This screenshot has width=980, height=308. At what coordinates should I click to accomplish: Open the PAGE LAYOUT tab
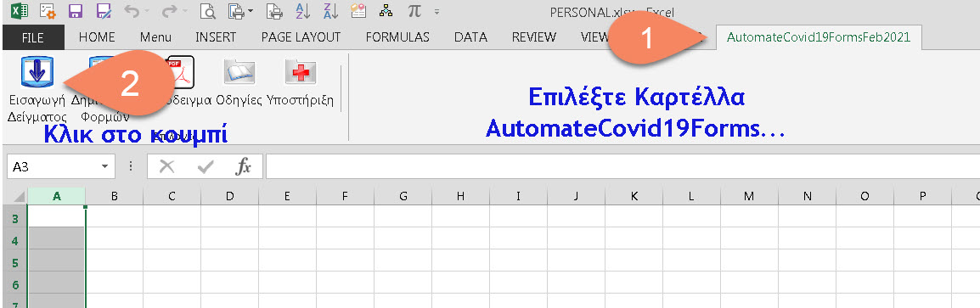click(301, 37)
